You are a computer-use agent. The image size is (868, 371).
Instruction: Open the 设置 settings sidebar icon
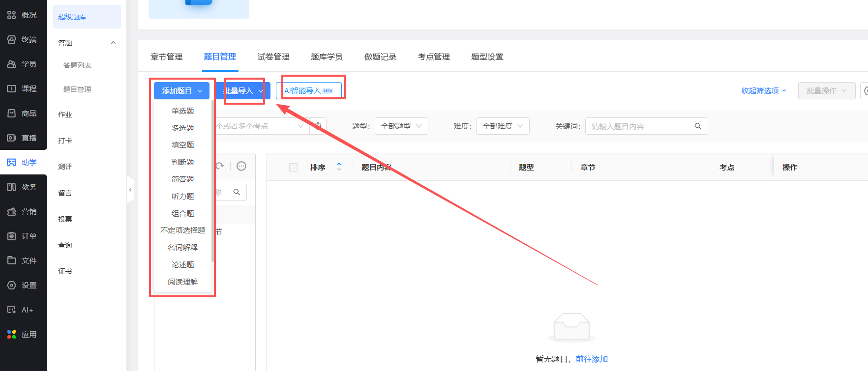point(12,285)
